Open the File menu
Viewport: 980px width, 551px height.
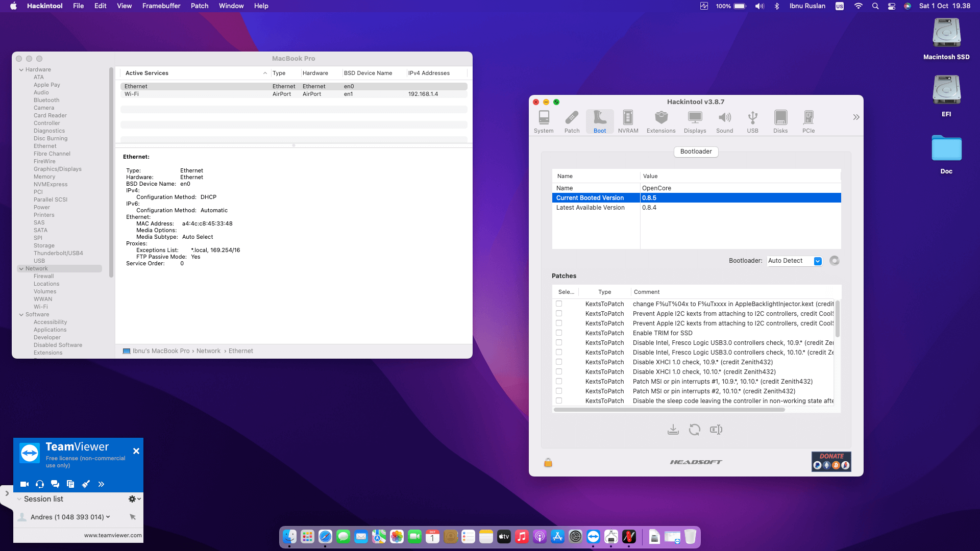coord(79,6)
